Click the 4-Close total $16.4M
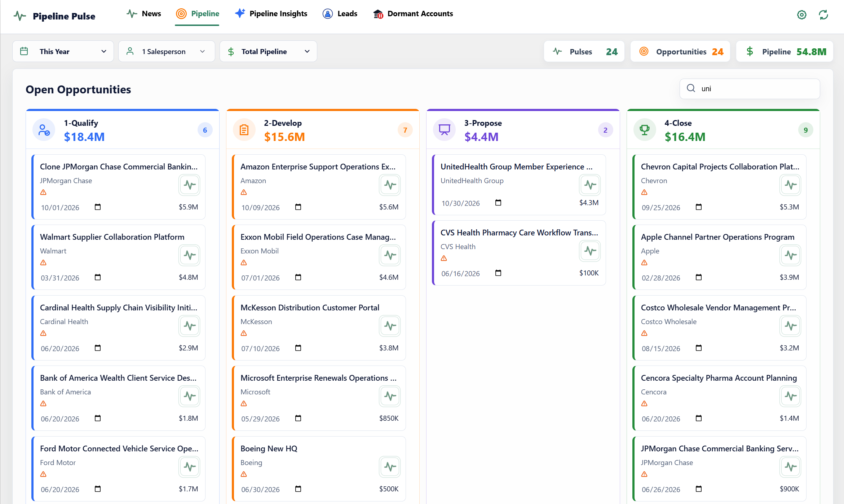Image resolution: width=844 pixels, height=504 pixels. 685,137
